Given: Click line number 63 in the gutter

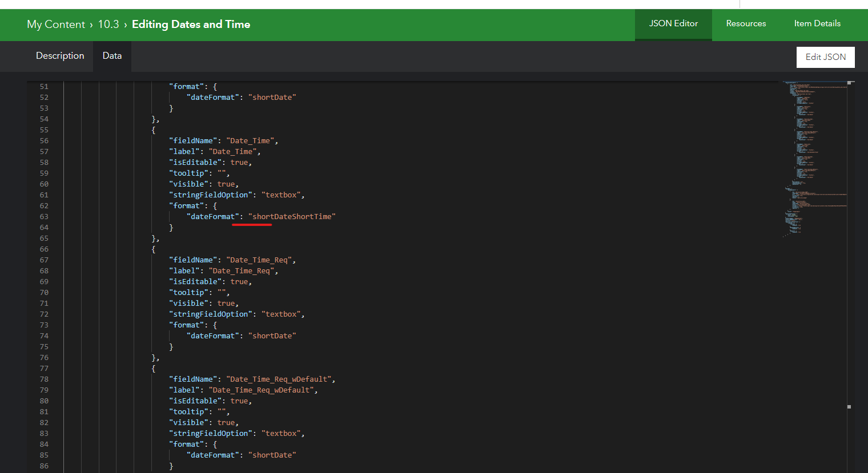Looking at the screenshot, I should click(x=44, y=216).
